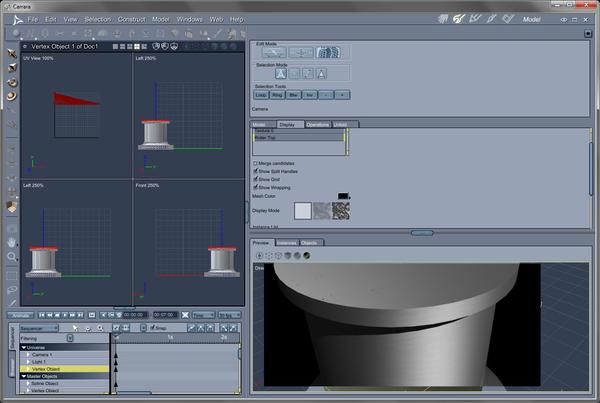Toggle the Show Wrapping checkbox
The height and width of the screenshot is (403, 600).
pyautogui.click(x=256, y=187)
